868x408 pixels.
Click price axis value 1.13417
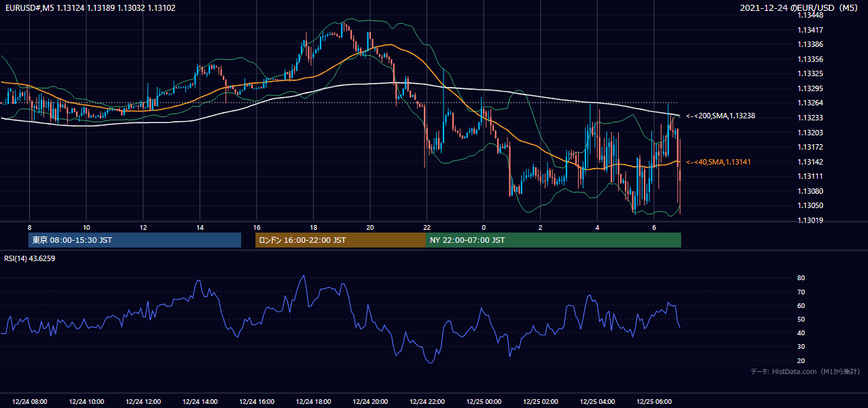click(811, 30)
